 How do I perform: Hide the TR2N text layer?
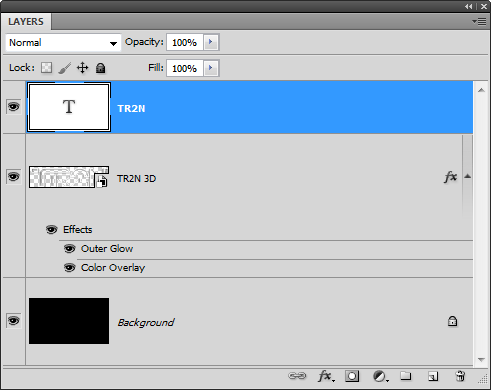click(x=14, y=107)
